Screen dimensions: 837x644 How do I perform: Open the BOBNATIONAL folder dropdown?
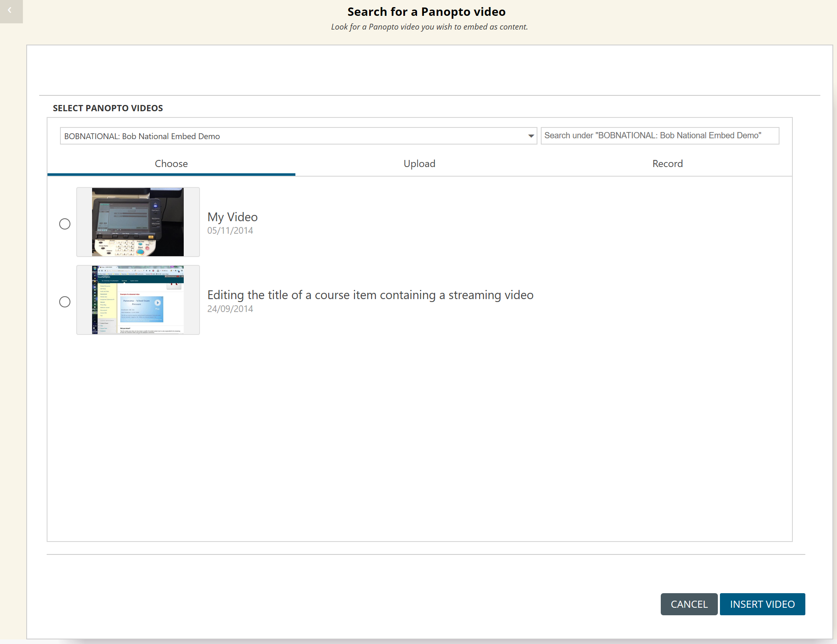click(x=298, y=136)
